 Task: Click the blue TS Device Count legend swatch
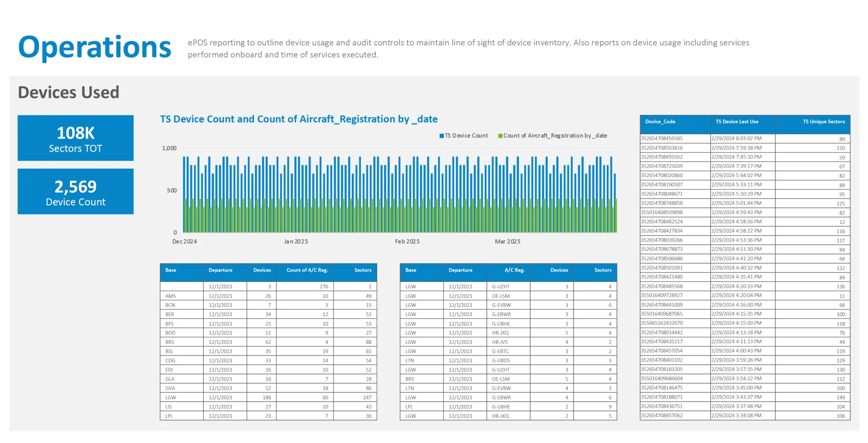(441, 136)
